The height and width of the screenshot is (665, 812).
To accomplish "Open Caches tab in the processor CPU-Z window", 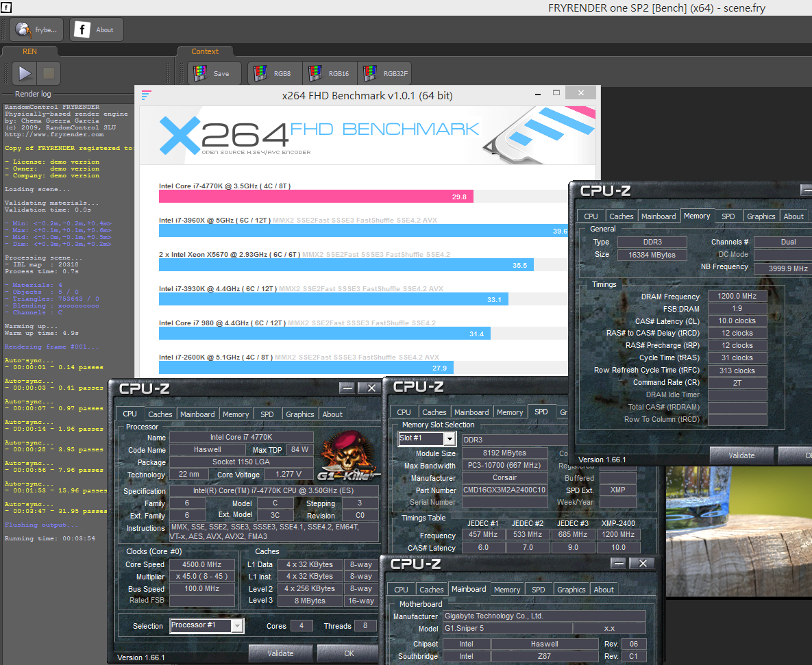I will point(160,414).
